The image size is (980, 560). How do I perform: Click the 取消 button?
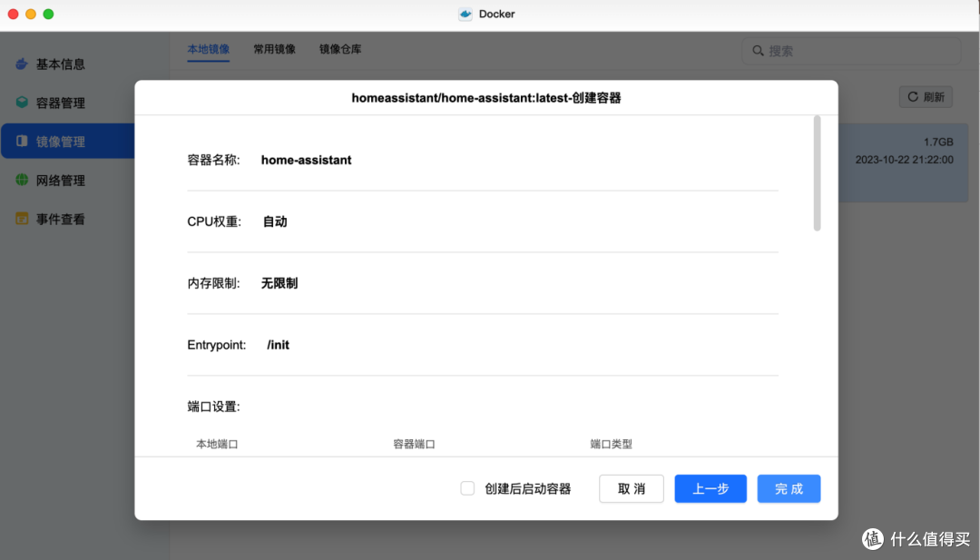632,488
